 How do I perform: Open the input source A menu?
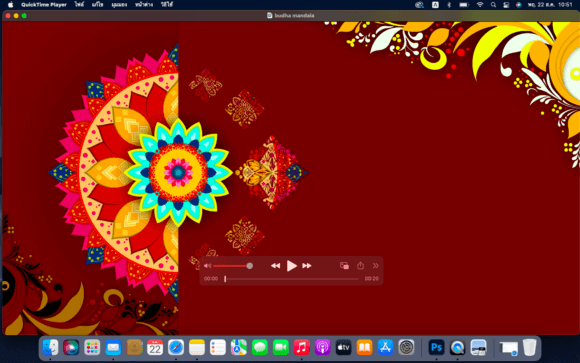(x=435, y=5)
